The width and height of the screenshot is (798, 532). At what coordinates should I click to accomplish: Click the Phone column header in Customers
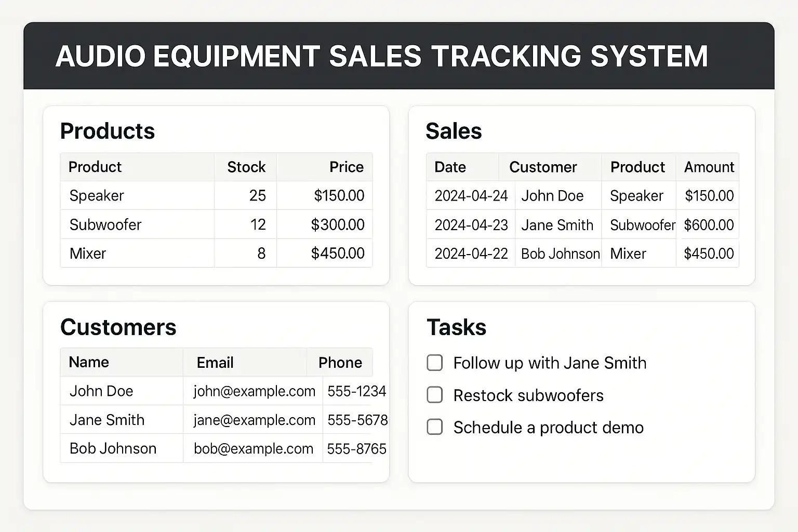coord(340,362)
